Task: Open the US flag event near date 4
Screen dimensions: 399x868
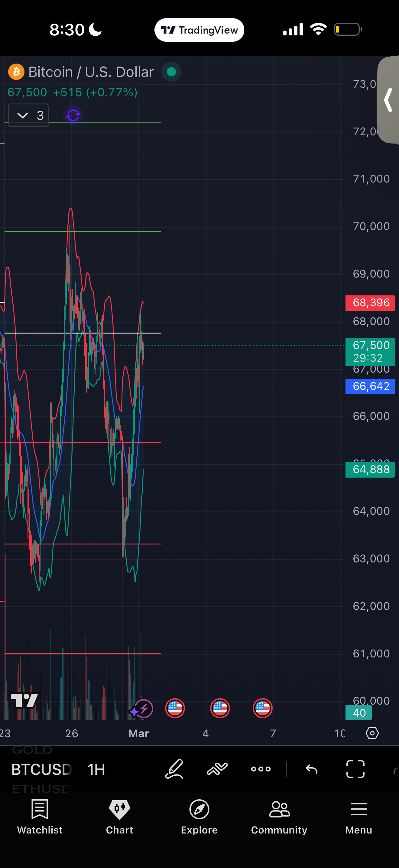Action: (220, 708)
